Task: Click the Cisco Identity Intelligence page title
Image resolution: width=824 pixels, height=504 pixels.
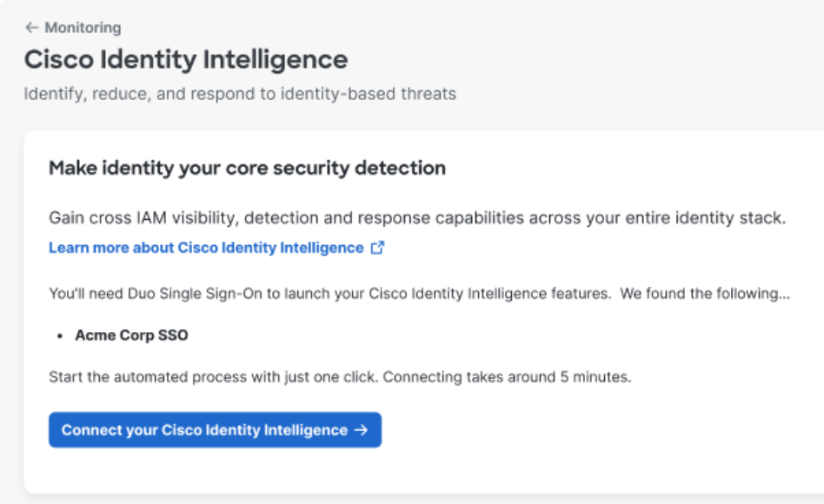Action: [x=185, y=60]
